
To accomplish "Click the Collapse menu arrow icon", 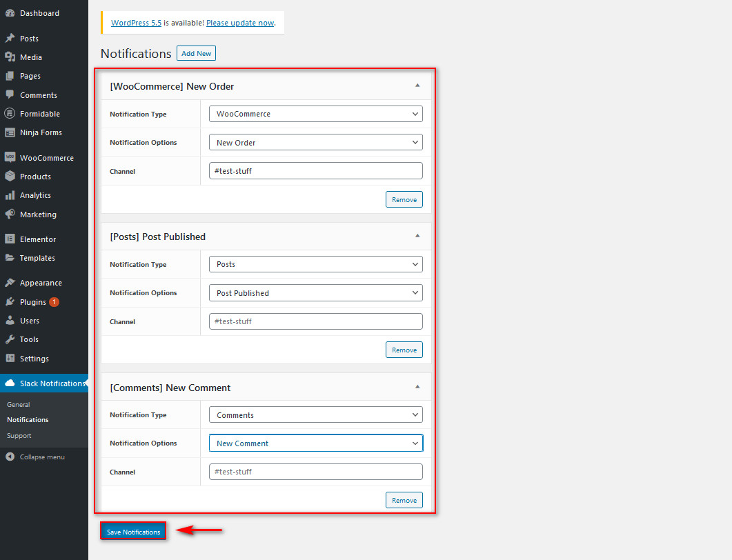I will click(10, 457).
